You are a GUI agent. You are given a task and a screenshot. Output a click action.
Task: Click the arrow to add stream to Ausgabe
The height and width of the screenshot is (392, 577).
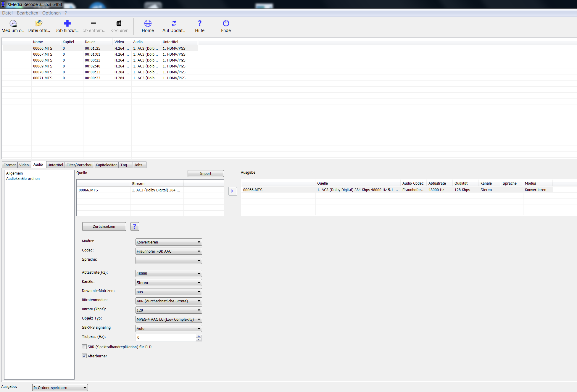point(233,191)
